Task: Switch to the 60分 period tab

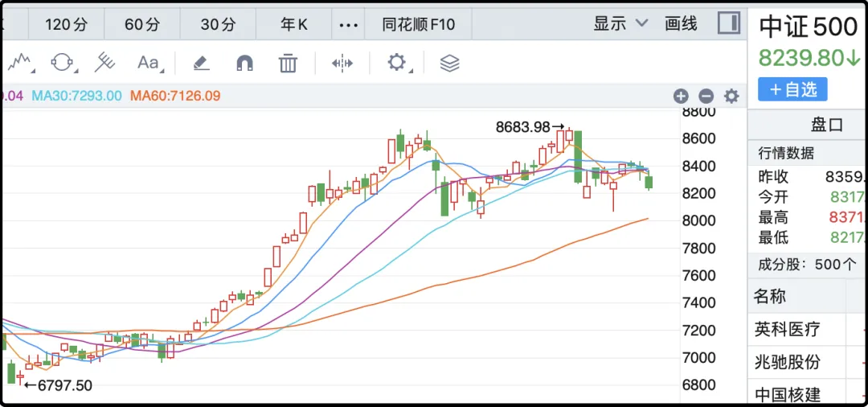Action: (142, 25)
